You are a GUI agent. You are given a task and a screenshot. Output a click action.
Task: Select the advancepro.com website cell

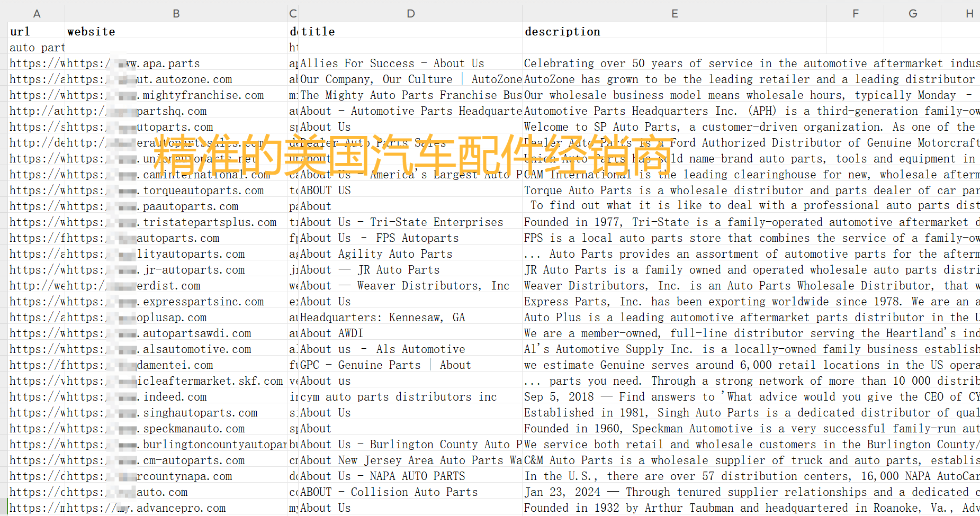[176, 508]
